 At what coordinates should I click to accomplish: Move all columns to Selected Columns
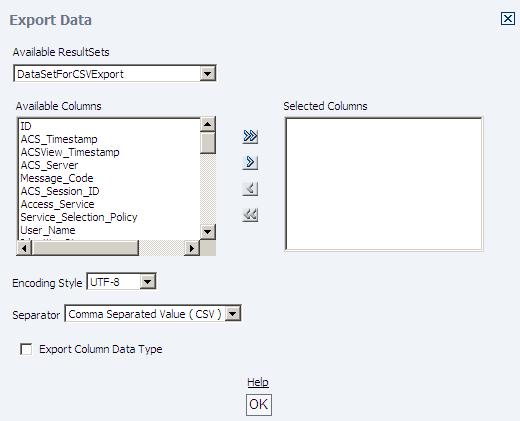[250, 136]
